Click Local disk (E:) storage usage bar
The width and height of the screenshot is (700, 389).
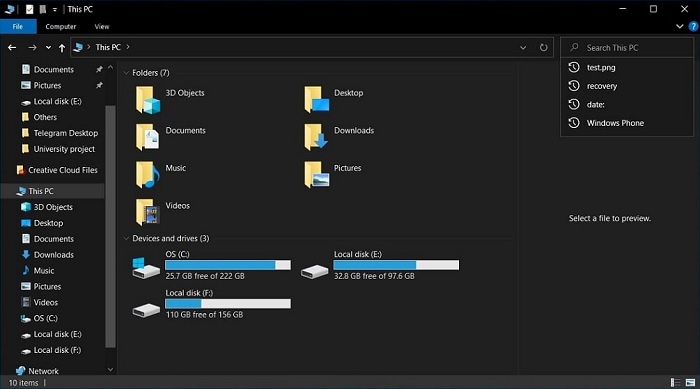396,265
